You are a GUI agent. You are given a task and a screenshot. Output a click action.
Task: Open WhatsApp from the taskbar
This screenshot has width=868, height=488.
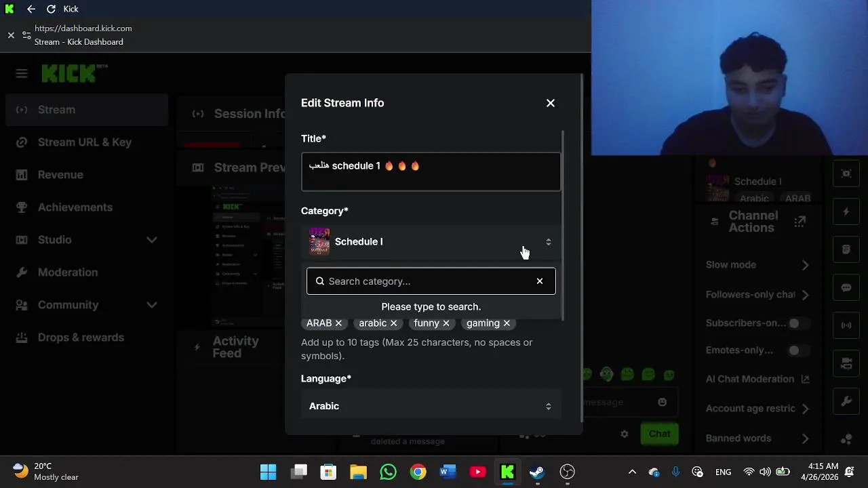(x=388, y=472)
